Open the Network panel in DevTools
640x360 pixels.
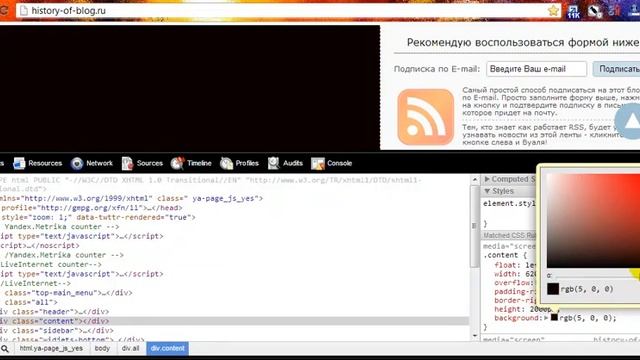pyautogui.click(x=92, y=163)
